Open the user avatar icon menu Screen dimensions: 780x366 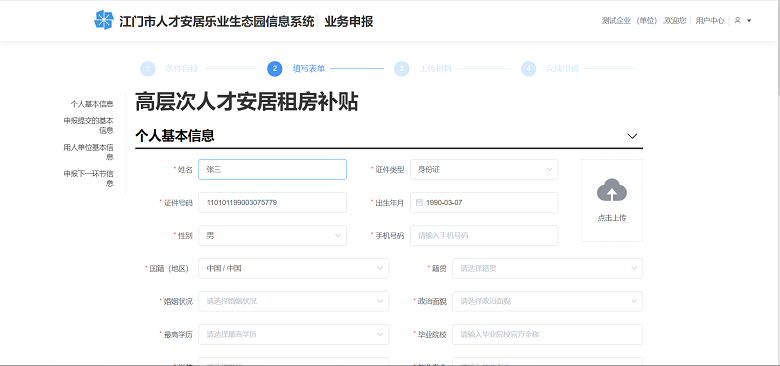point(738,20)
